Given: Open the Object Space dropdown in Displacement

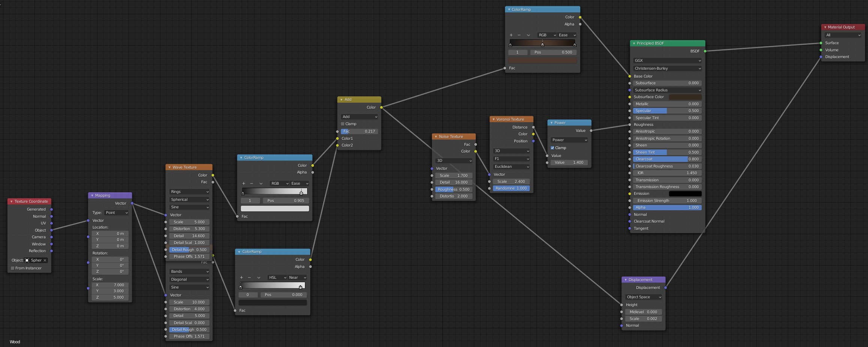Looking at the screenshot, I should coord(643,297).
